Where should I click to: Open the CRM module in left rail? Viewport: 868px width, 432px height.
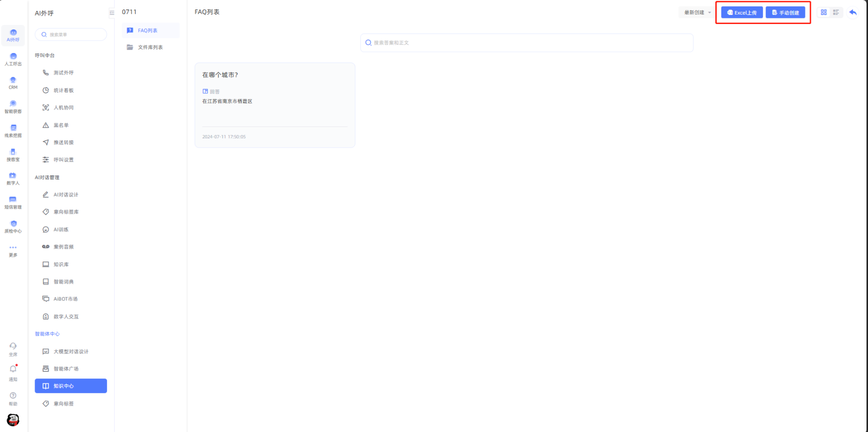pos(13,82)
